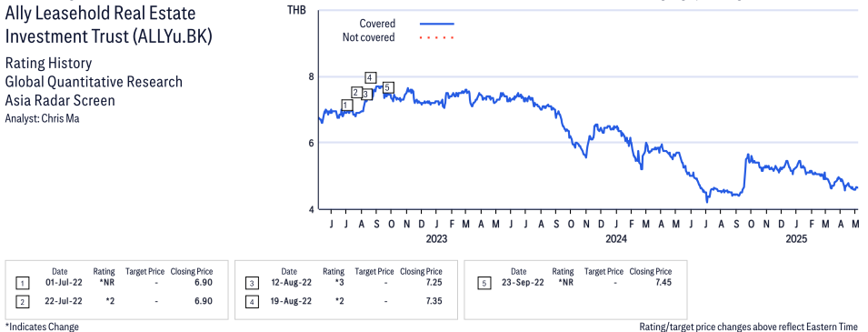Click rating marker 1 on the chart
Viewport: 868px width, 332px height.
(346, 106)
